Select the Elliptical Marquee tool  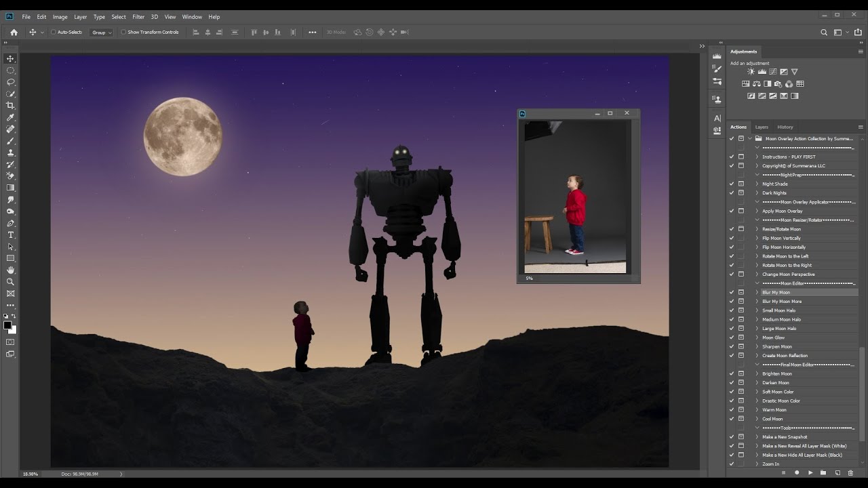click(x=10, y=70)
